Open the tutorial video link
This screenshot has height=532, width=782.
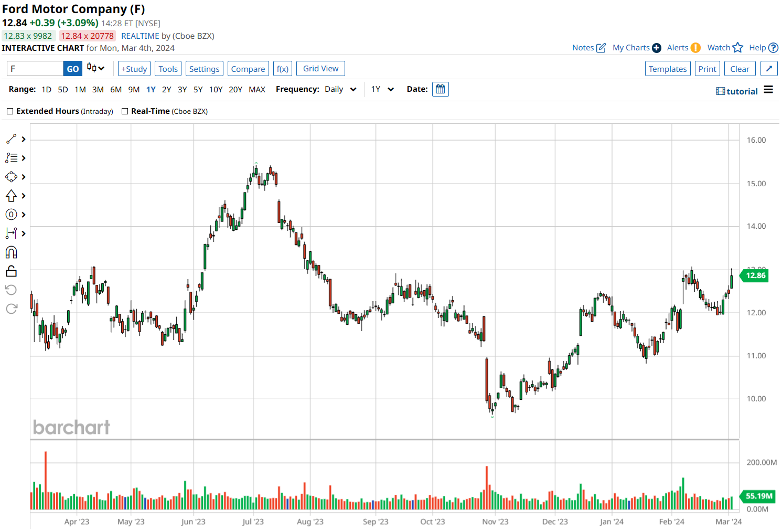pyautogui.click(x=737, y=91)
